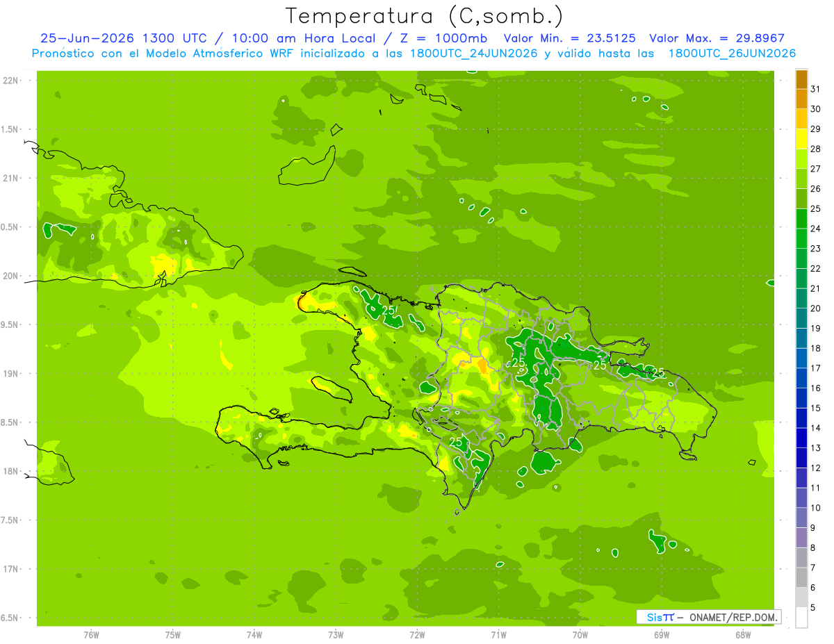Click the "71W" longitude label
834x644 pixels.
[498, 635]
